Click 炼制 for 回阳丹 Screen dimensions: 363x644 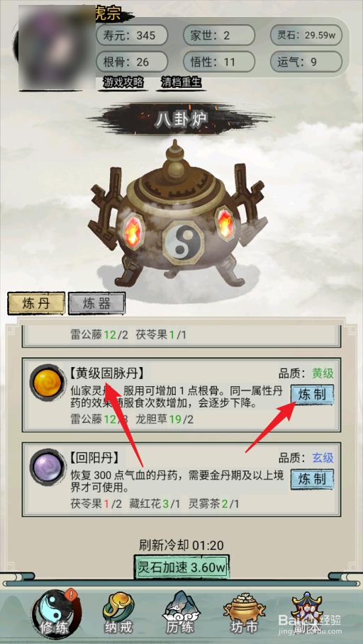[312, 480]
